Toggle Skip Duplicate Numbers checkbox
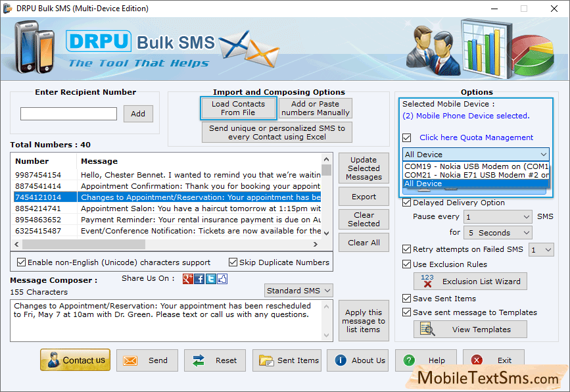This screenshot has width=570, height=392. 233,262
